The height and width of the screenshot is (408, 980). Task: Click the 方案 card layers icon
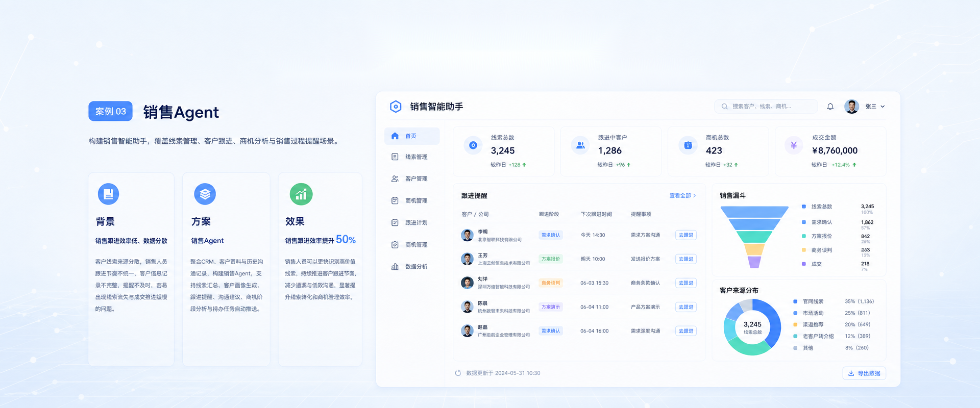click(205, 194)
